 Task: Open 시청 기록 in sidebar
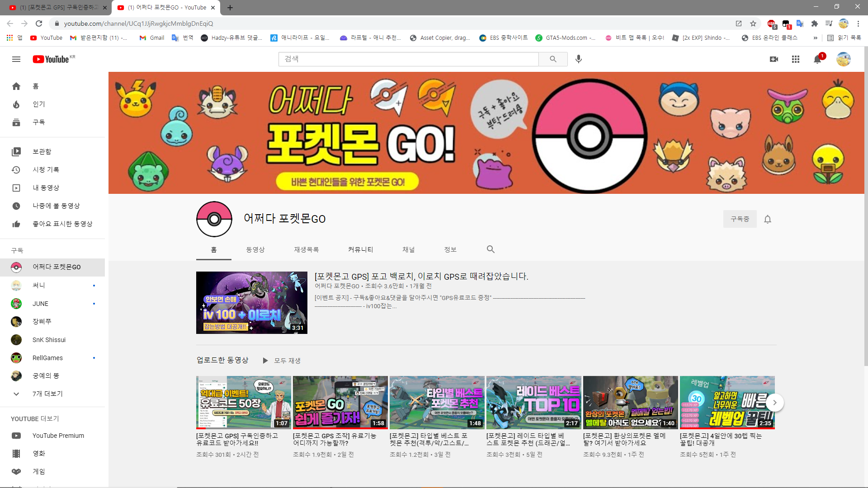[45, 169]
